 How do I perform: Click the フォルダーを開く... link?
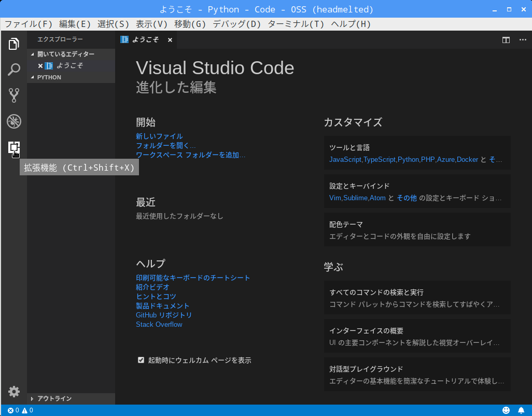[165, 146]
